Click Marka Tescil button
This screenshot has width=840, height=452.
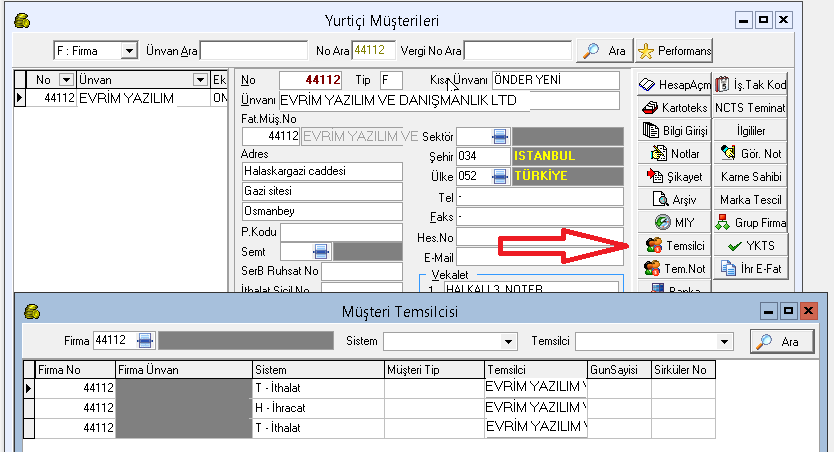point(750,200)
